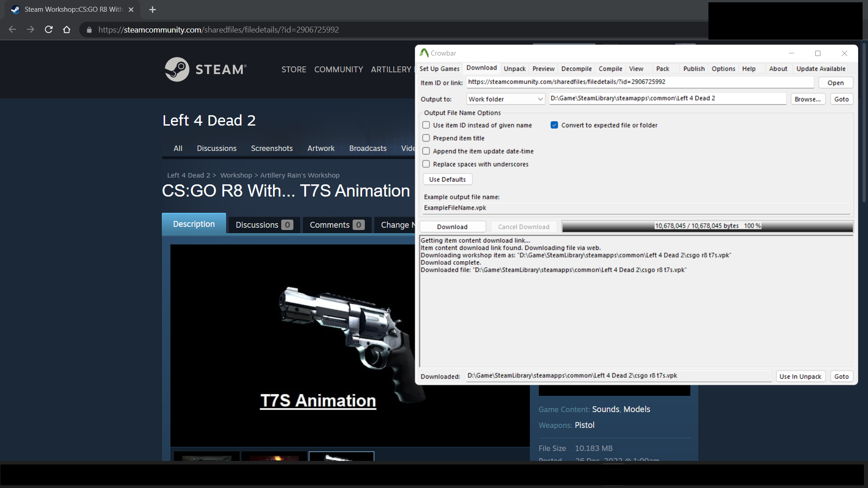Click the Steam logo icon
Screen dimensions: 868x488
coord(177,69)
